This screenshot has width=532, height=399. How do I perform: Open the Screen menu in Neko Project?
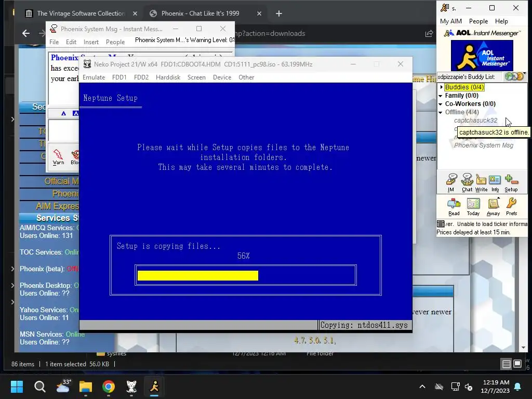(x=196, y=77)
